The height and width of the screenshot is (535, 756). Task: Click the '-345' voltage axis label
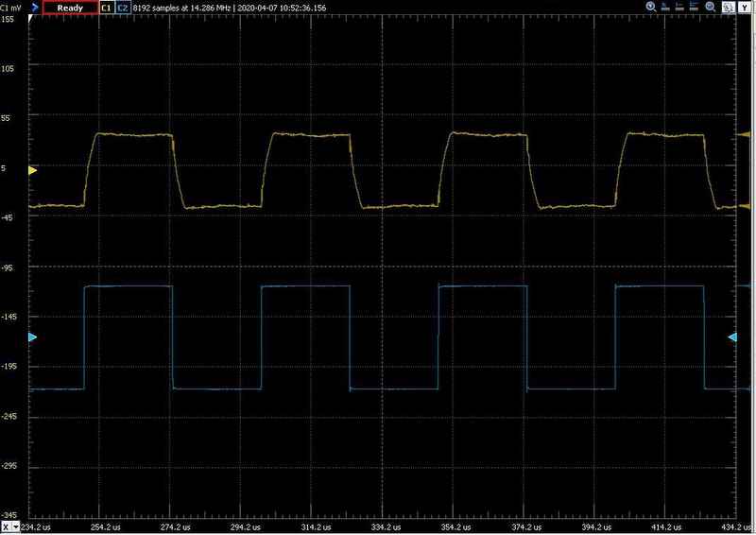[9, 515]
